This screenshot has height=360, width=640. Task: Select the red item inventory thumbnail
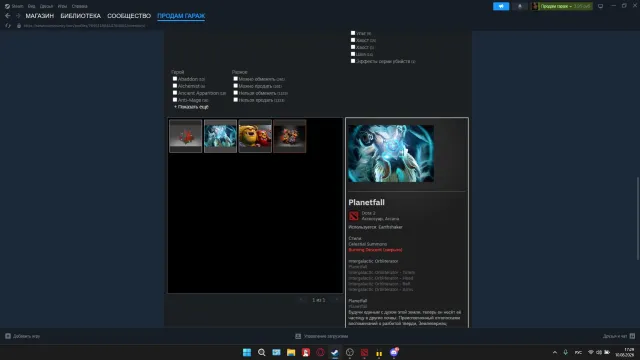[x=186, y=136]
